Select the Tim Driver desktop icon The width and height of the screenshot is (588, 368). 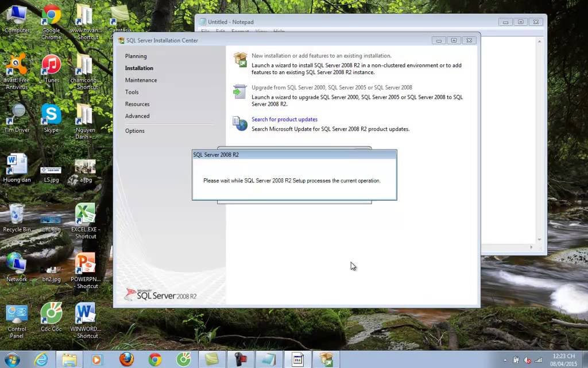coord(17,118)
